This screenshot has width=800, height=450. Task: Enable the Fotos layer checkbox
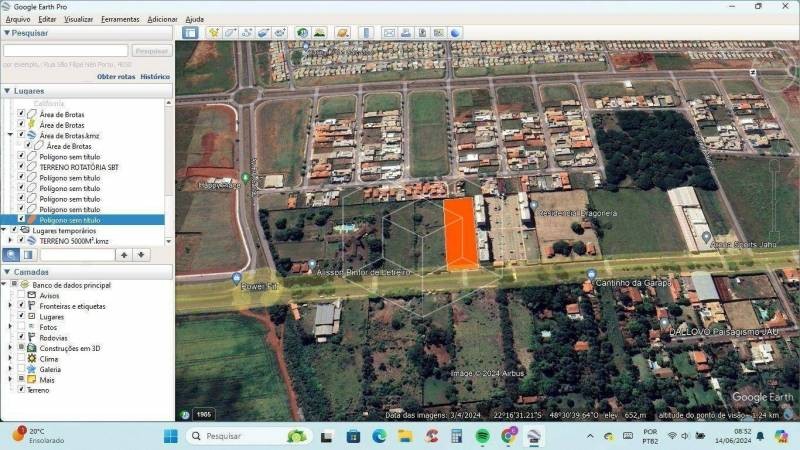click(21, 327)
